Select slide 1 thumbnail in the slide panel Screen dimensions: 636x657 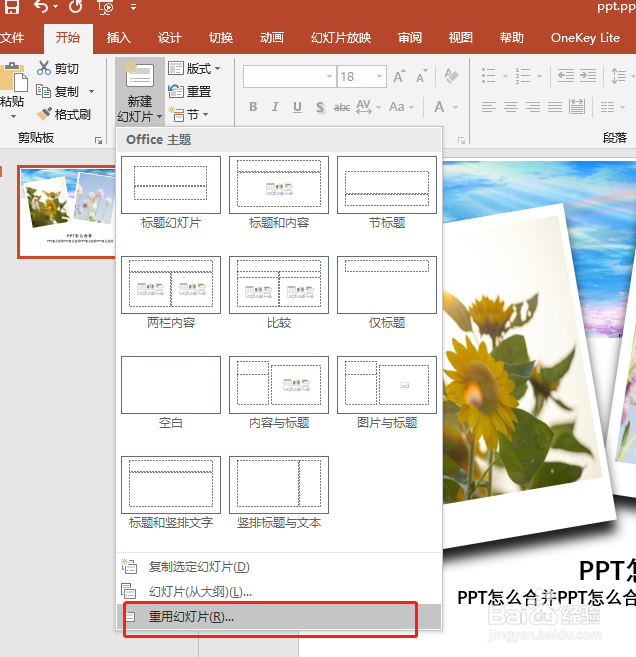tap(67, 212)
